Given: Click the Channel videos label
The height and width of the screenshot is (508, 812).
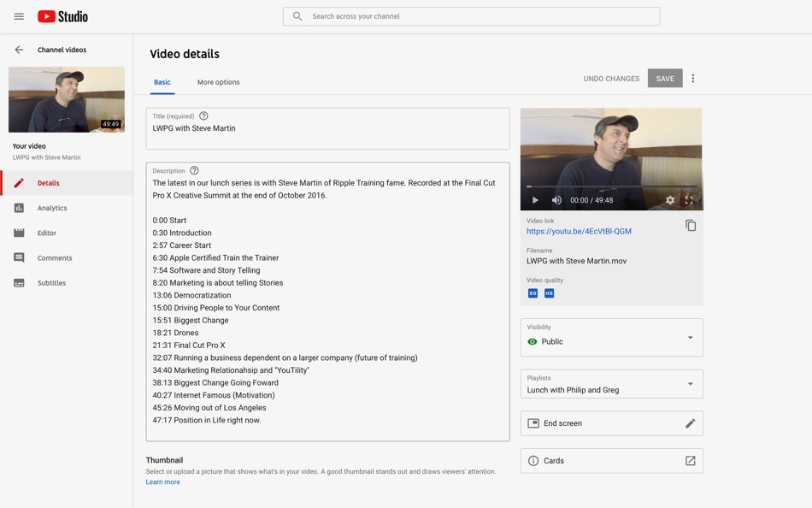Looking at the screenshot, I should (62, 50).
